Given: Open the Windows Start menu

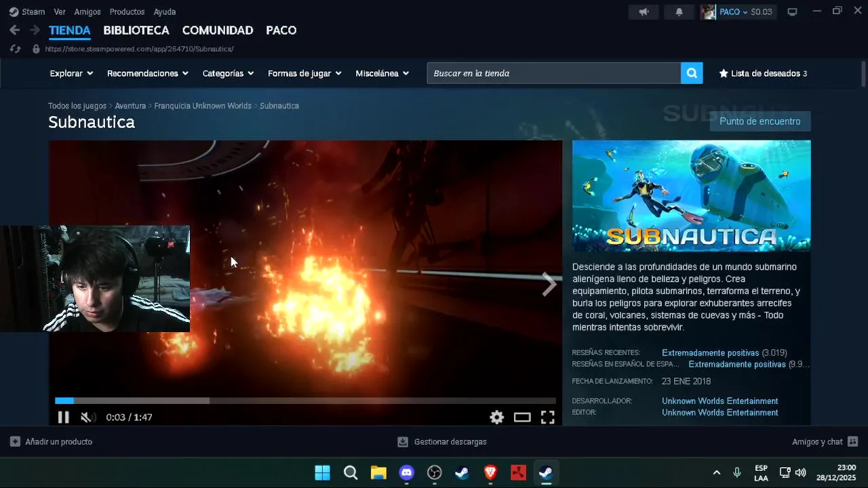Looking at the screenshot, I should pos(323,472).
